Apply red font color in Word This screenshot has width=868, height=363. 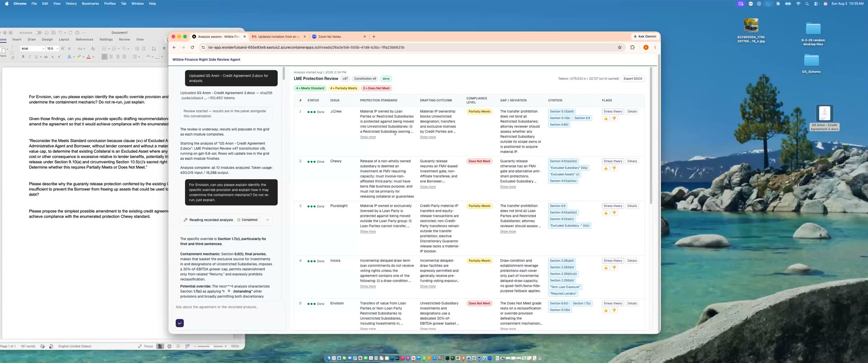tap(88, 57)
